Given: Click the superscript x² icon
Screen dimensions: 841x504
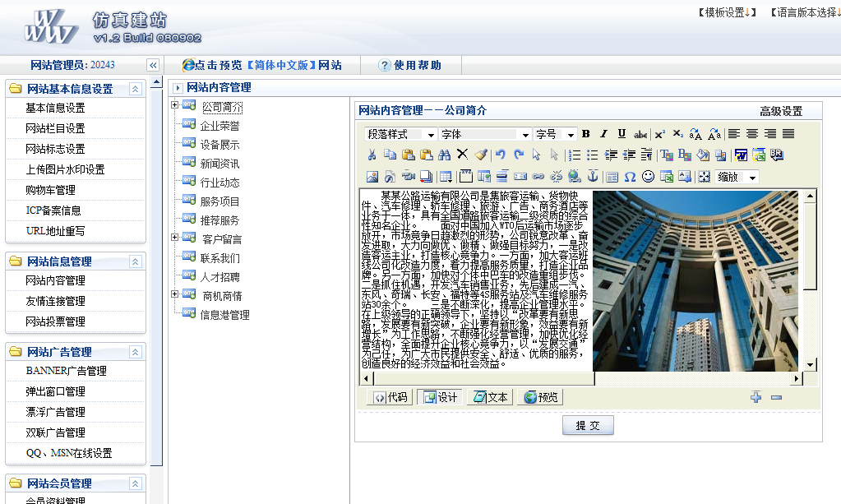Looking at the screenshot, I should 659,134.
